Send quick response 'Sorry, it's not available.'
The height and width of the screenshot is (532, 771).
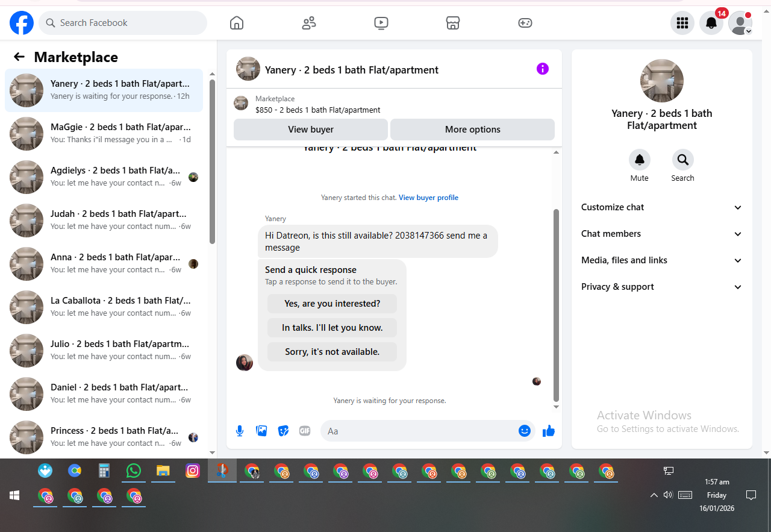[332, 352]
